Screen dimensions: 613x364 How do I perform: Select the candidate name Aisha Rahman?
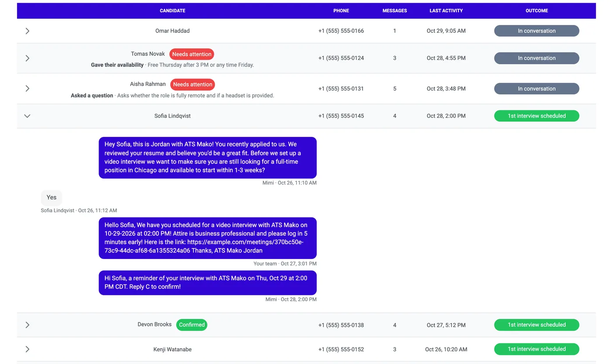(148, 84)
